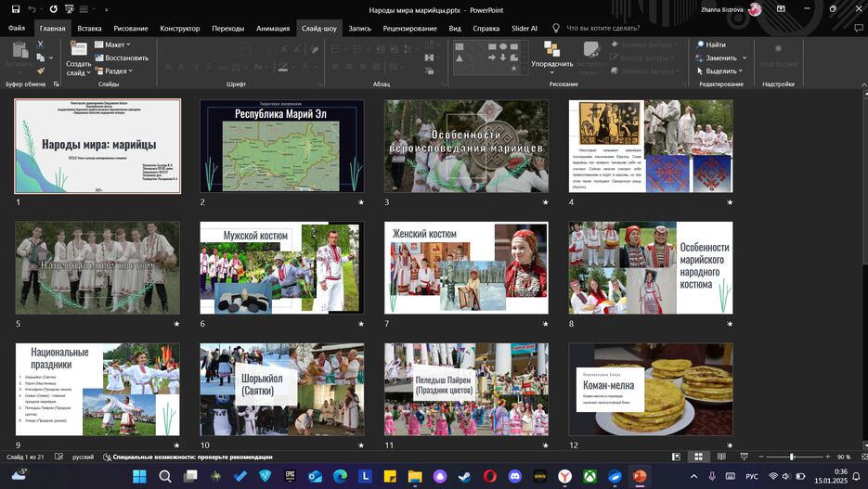The width and height of the screenshot is (868, 489).
Task: Open the Windows Start menu
Action: tap(139, 476)
